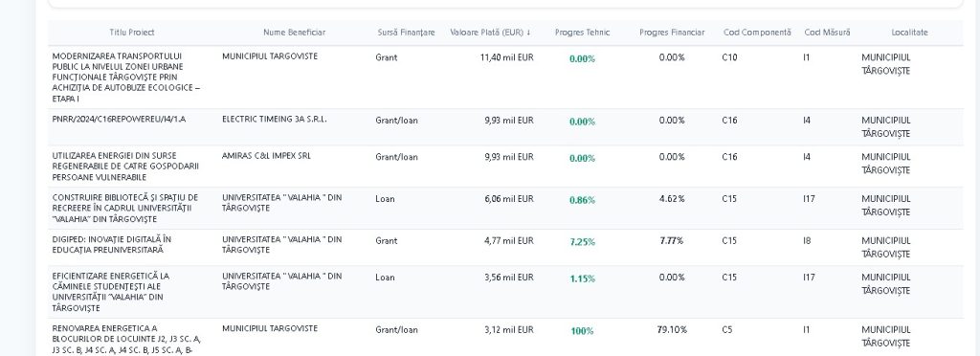980x356 pixels.
Task: Click the EFICIENTIZARE ENERGETICĂ LA CĂMINELE project
Action: [111, 292]
